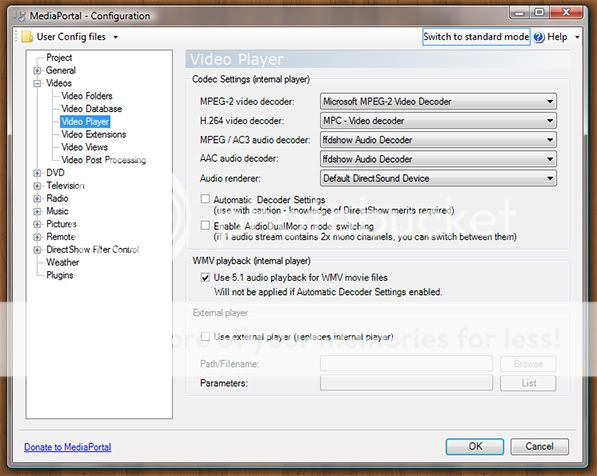Expand the DirectShow Filter Control node
Screen dimensions: 597x476
(37, 250)
